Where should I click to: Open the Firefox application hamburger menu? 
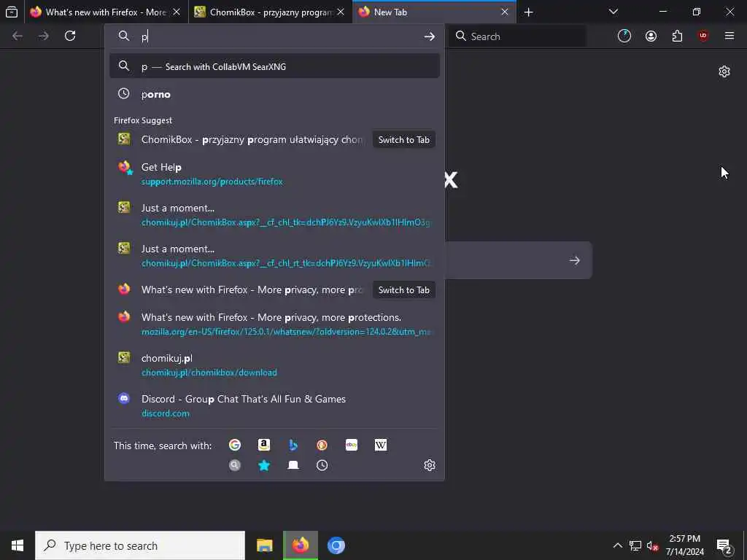point(729,36)
